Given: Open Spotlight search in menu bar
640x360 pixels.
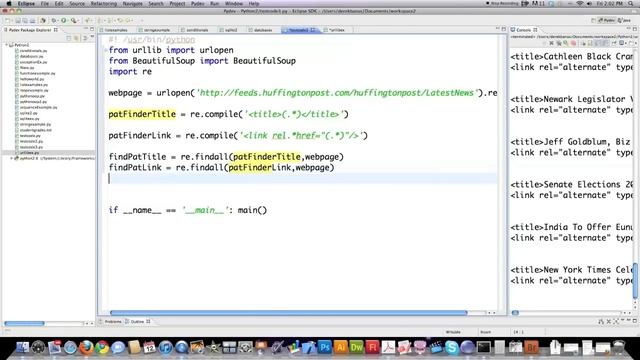Looking at the screenshot, I should [630, 3].
